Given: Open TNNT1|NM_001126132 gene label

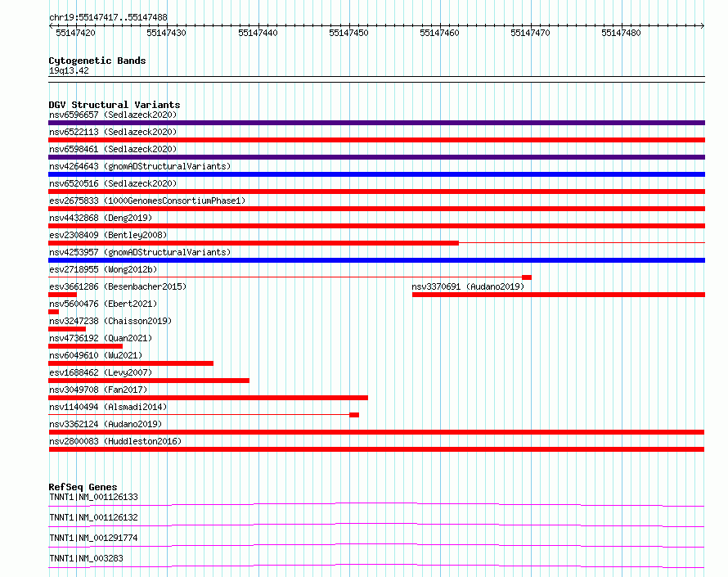Looking at the screenshot, I should 93,517.
